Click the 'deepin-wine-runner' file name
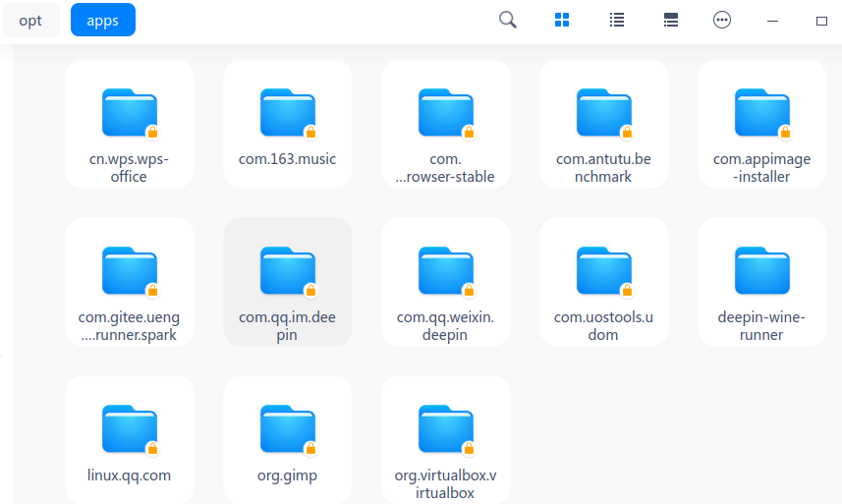842x504 pixels. [x=761, y=326]
